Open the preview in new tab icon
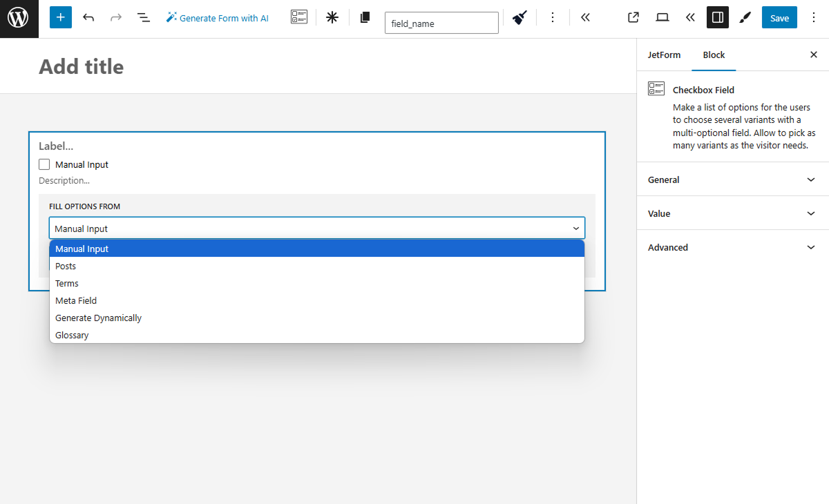This screenshot has height=504, width=829. [x=633, y=17]
